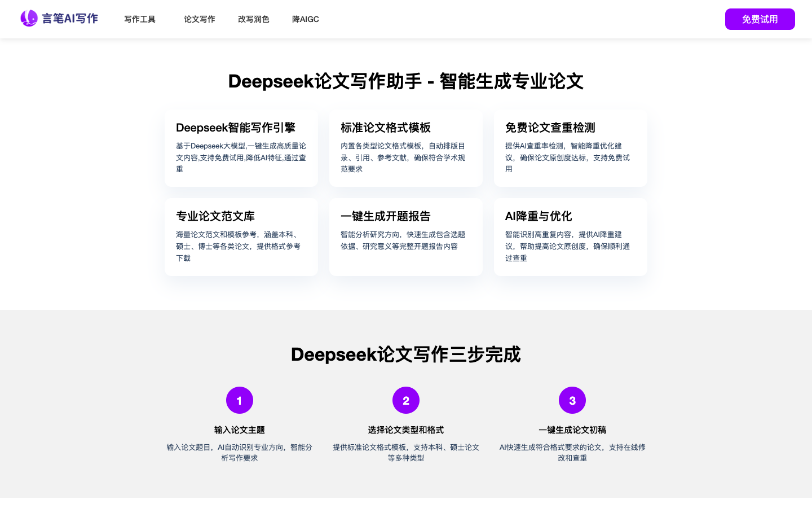Select the 一键生成开题报告 card heading
This screenshot has width=812, height=508.
click(x=386, y=216)
